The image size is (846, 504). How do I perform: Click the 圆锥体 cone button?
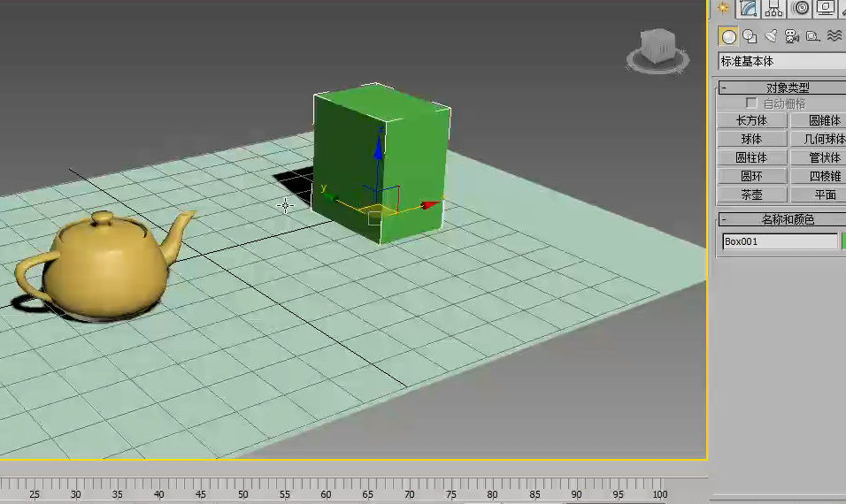pyautogui.click(x=819, y=121)
